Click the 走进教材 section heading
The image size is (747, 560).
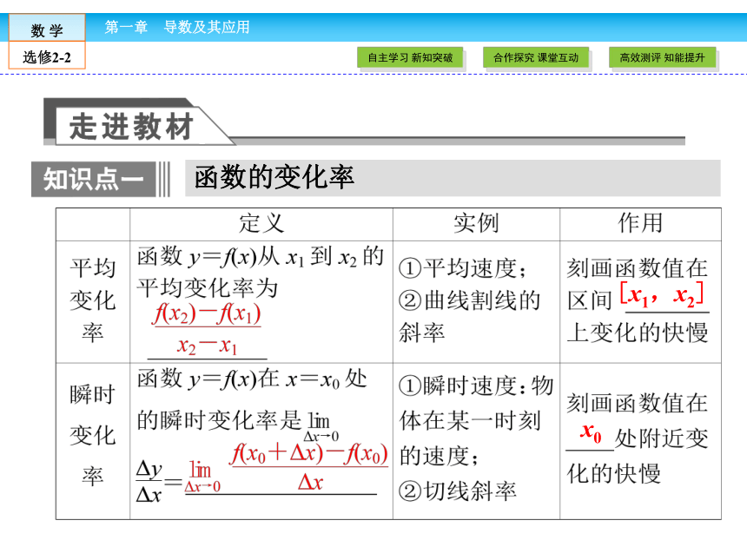tap(131, 127)
